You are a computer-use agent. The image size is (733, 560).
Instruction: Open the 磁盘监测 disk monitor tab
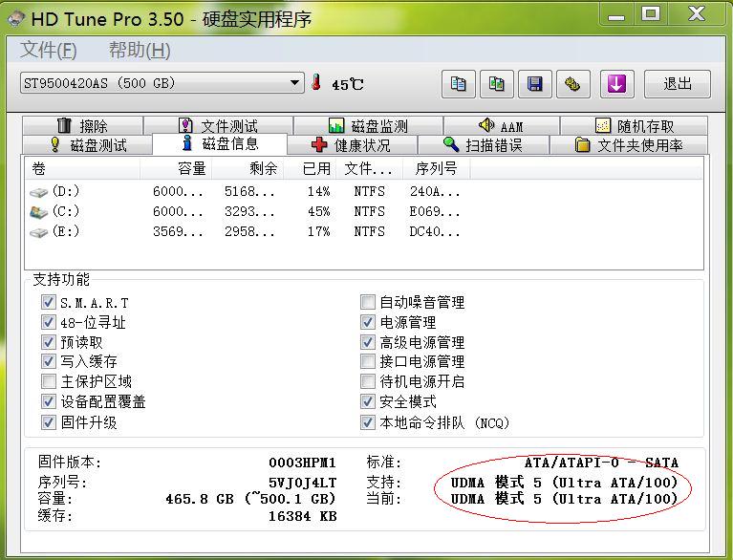(x=368, y=126)
